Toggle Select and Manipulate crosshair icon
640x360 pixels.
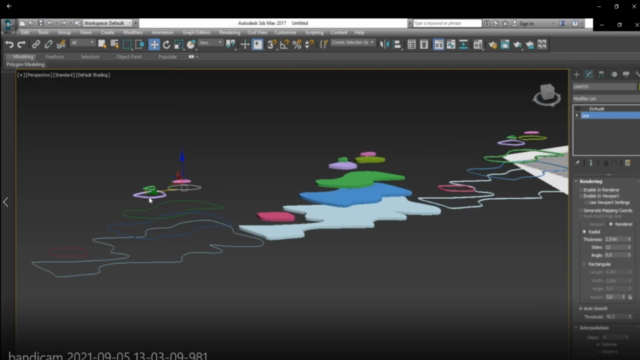point(245,44)
